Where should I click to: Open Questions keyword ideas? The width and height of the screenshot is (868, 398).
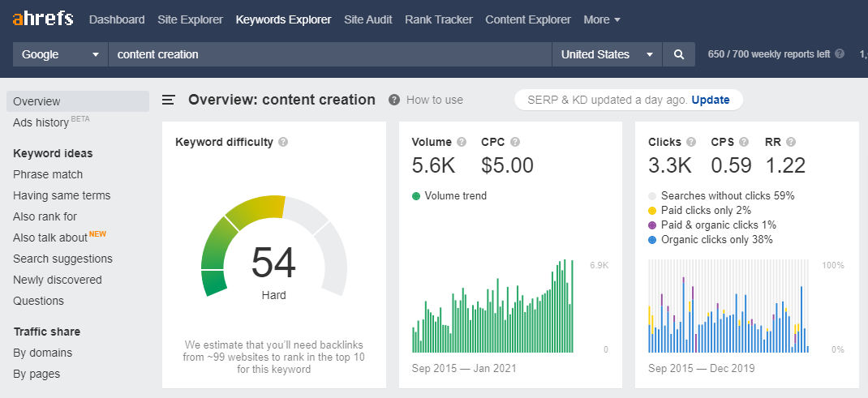(38, 301)
